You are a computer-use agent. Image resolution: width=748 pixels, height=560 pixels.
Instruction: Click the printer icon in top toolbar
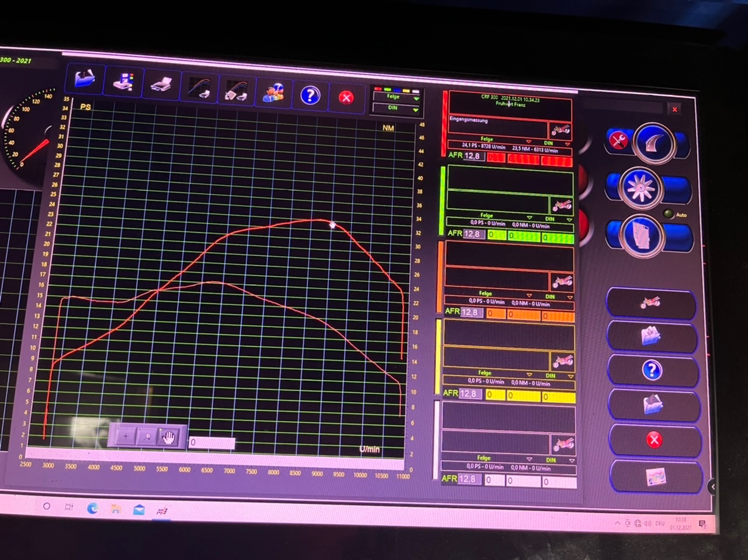pyautogui.click(x=123, y=82)
